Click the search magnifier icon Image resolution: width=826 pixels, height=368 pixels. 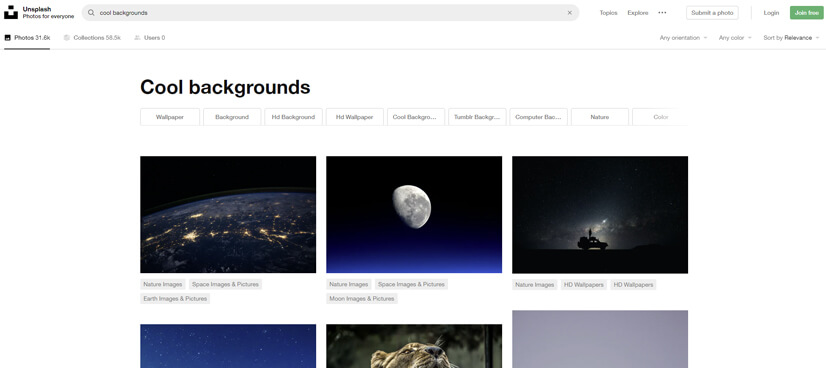pos(91,13)
